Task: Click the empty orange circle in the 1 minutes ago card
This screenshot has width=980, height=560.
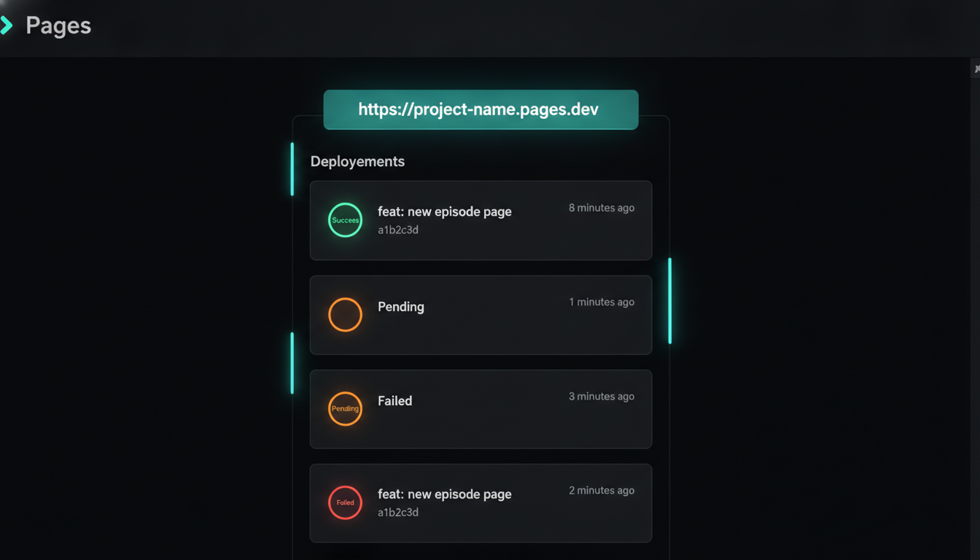Action: click(x=346, y=314)
